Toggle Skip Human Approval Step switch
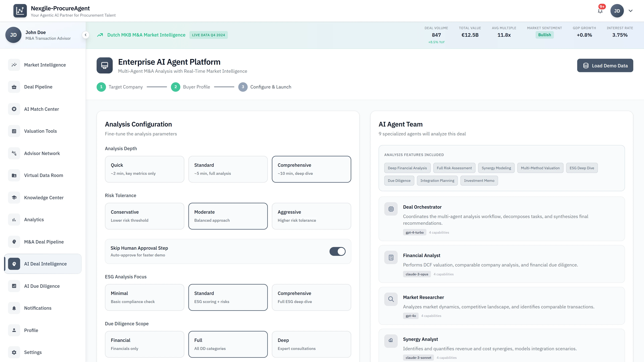 [x=337, y=251]
